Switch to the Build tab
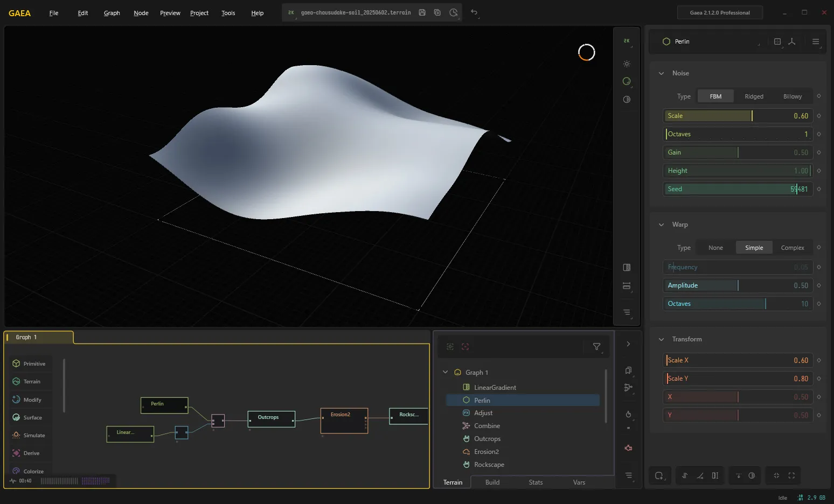This screenshot has width=834, height=504. (492, 482)
